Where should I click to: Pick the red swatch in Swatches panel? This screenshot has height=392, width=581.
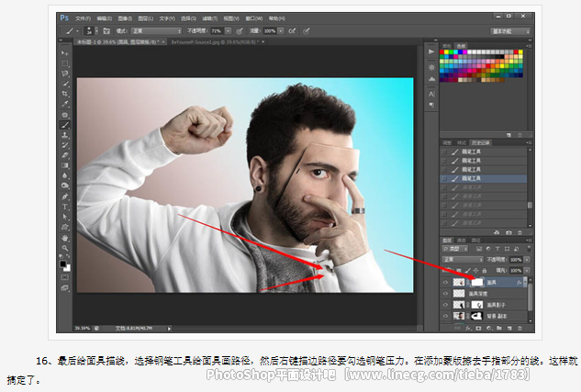(x=442, y=52)
